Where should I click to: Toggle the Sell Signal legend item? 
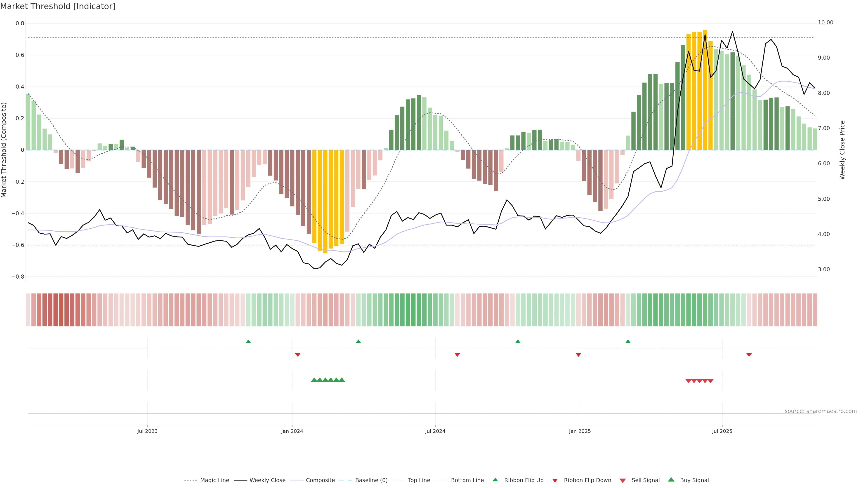645,480
